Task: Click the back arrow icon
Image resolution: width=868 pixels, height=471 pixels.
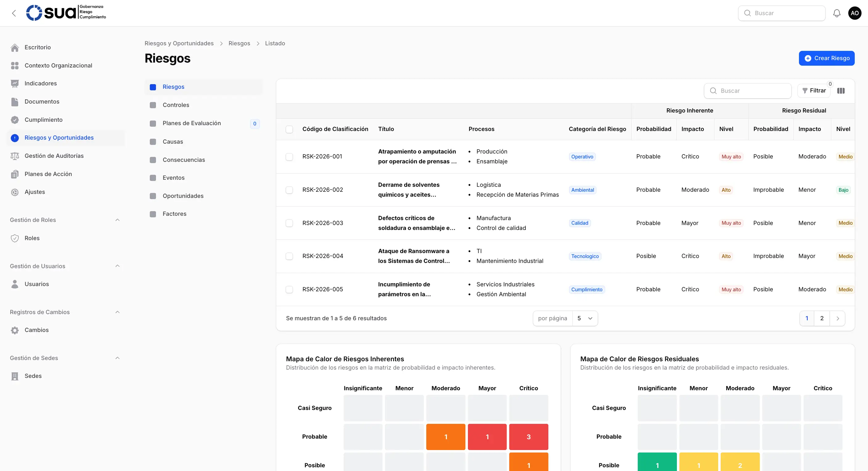Action: pyautogui.click(x=14, y=13)
